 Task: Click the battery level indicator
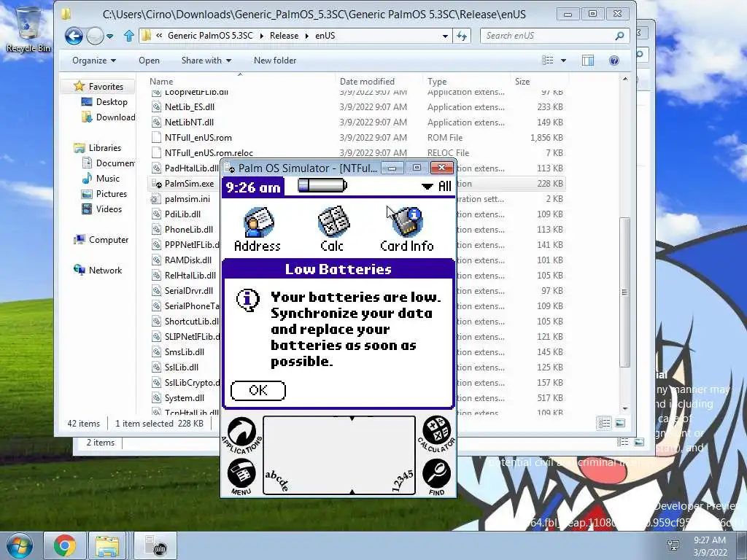point(322,186)
